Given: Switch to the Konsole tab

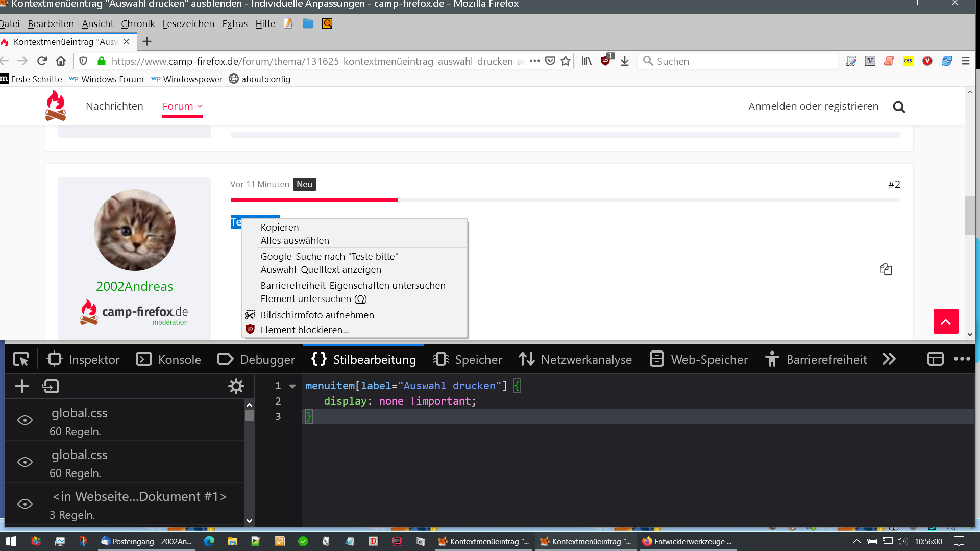Looking at the screenshot, I should 169,360.
